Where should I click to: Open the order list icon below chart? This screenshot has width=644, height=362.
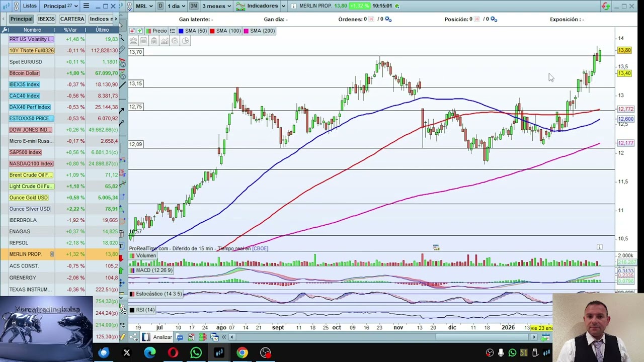point(191,337)
